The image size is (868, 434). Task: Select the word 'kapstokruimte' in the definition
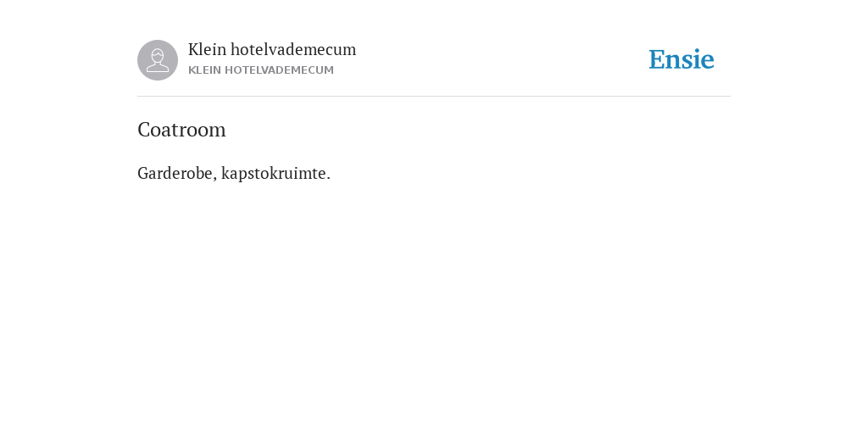274,173
